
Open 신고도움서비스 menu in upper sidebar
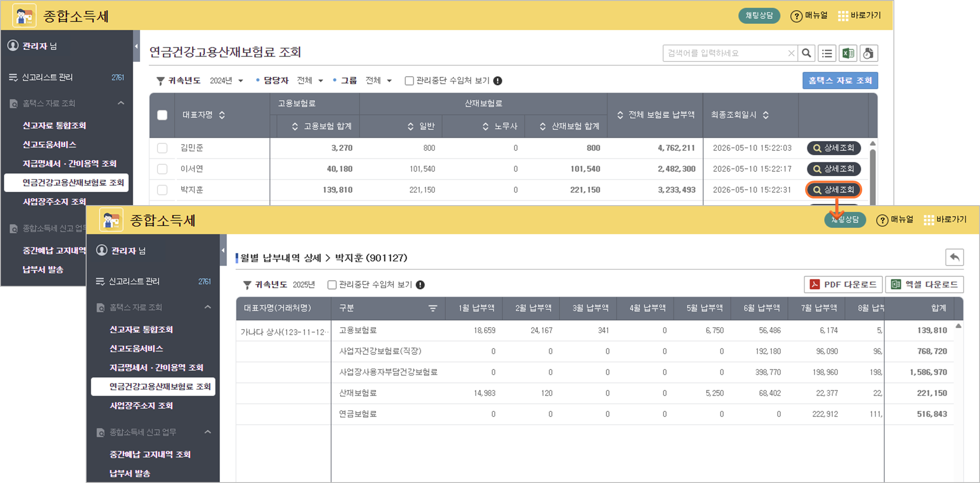pyautogui.click(x=50, y=144)
